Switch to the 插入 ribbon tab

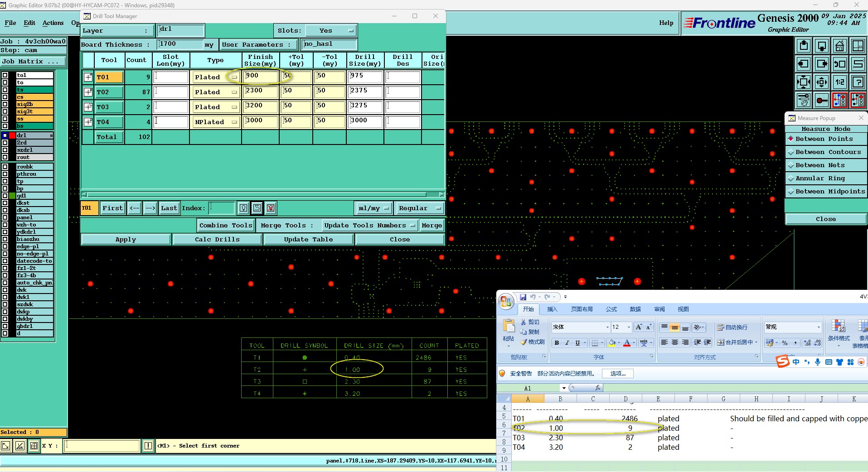(x=552, y=309)
